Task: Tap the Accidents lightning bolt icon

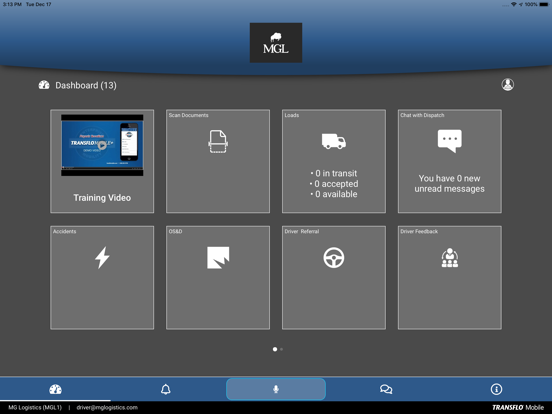Action: [102, 258]
